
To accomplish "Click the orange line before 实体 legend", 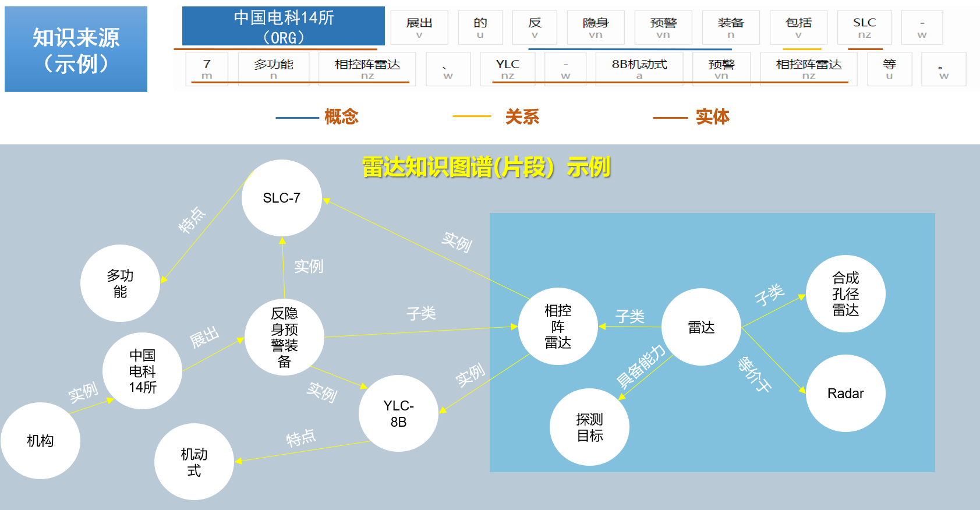I will pyautogui.click(x=670, y=118).
